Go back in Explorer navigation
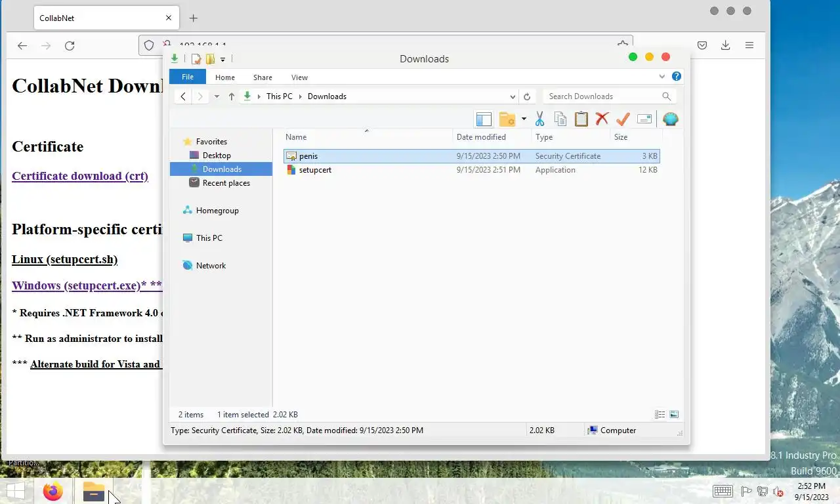The width and height of the screenshot is (840, 504). tap(183, 96)
